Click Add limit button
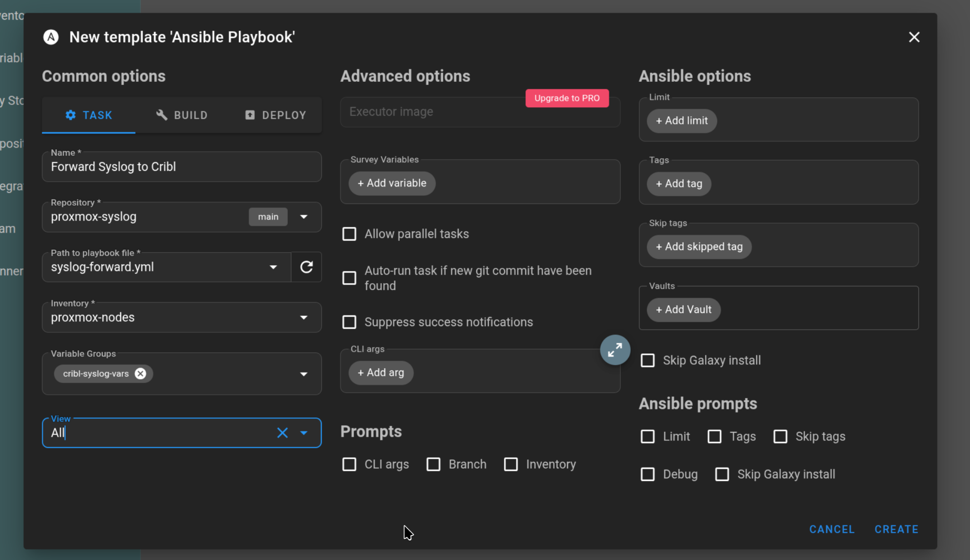This screenshot has width=970, height=560. pos(681,121)
